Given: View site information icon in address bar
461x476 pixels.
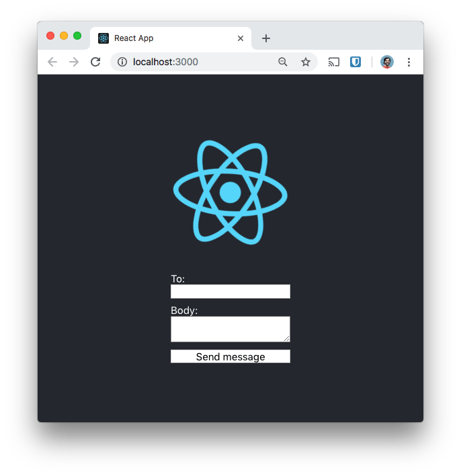Looking at the screenshot, I should click(122, 62).
